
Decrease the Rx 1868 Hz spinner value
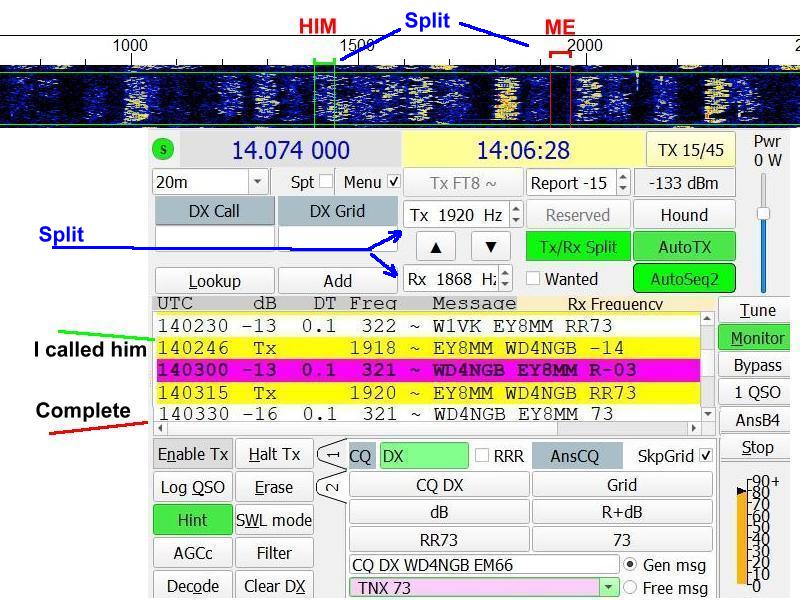click(505, 285)
